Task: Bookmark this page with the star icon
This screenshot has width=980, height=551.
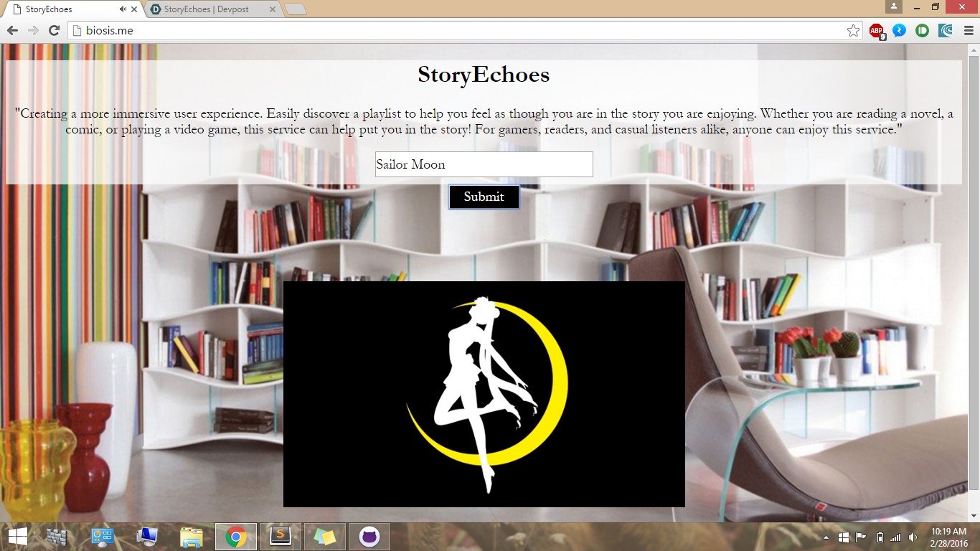Action: (x=853, y=31)
